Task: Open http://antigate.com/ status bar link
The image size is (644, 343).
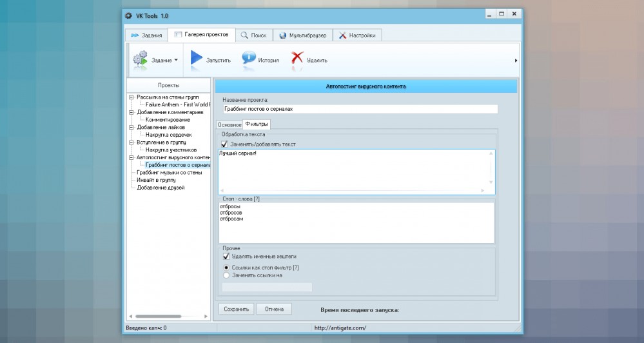Action: (x=340, y=328)
